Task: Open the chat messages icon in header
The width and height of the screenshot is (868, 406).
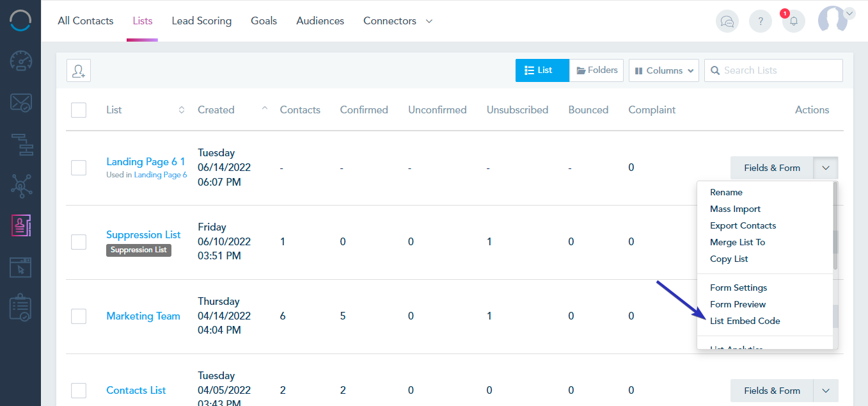Action: coord(727,21)
